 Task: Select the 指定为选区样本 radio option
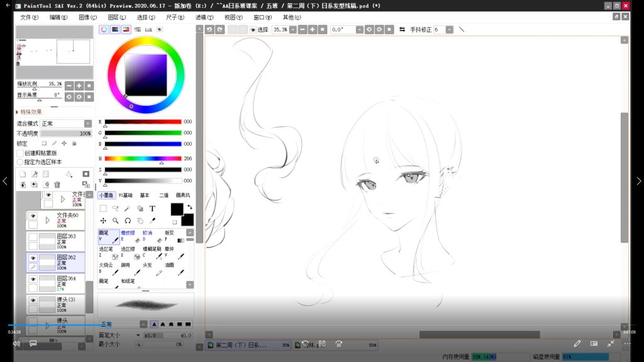tap(19, 162)
